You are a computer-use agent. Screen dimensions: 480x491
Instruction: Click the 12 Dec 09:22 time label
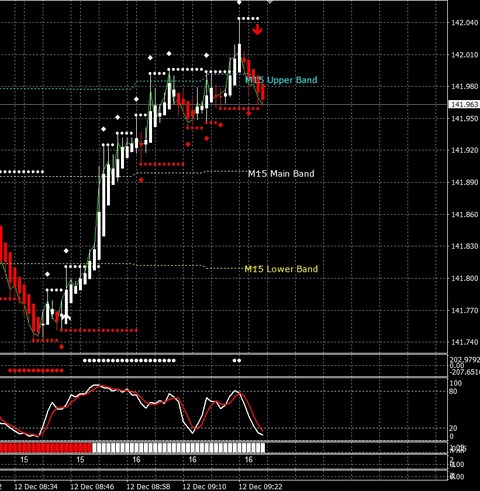[x=261, y=487]
